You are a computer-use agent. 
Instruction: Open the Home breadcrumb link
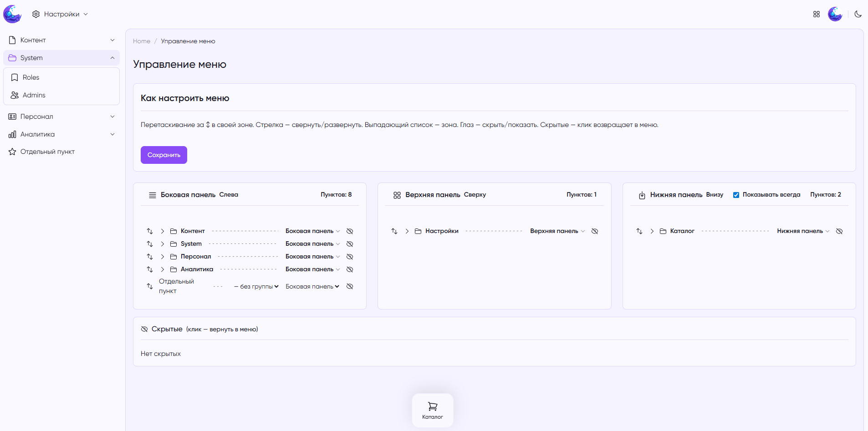pyautogui.click(x=142, y=41)
